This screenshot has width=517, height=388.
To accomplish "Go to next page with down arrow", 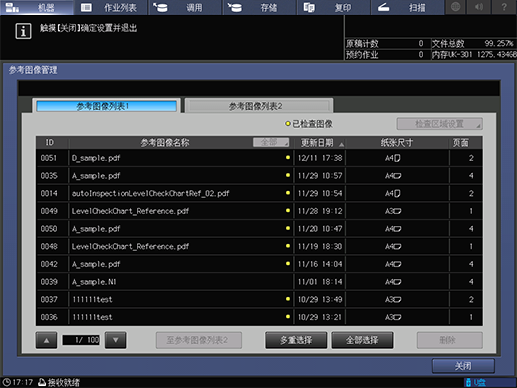I will pyautogui.click(x=116, y=340).
